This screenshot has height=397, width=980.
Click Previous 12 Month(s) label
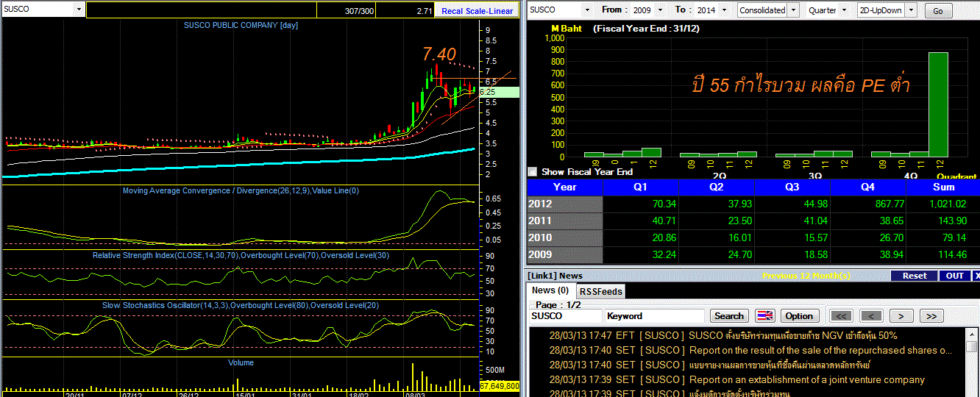click(806, 276)
